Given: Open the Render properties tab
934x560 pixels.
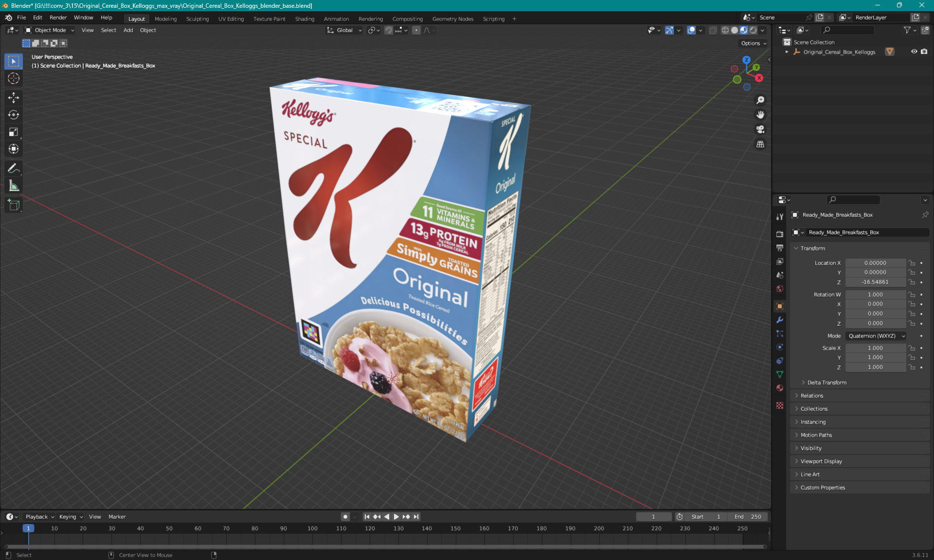Looking at the screenshot, I should tap(780, 234).
